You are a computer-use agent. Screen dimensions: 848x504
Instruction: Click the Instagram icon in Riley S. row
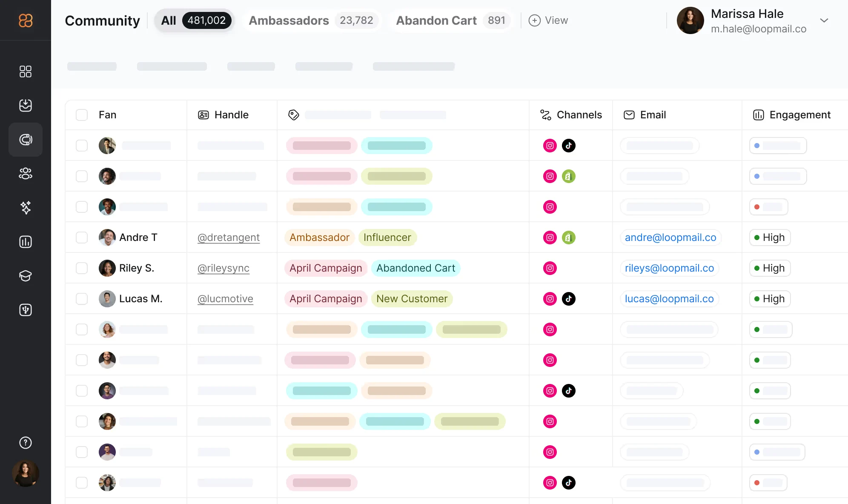[550, 268]
